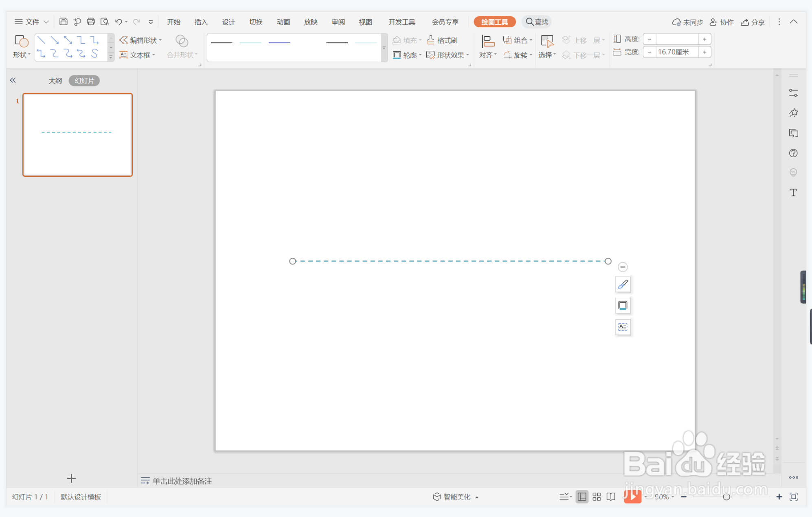
Task: Zoom in with status bar plus
Action: click(779, 497)
